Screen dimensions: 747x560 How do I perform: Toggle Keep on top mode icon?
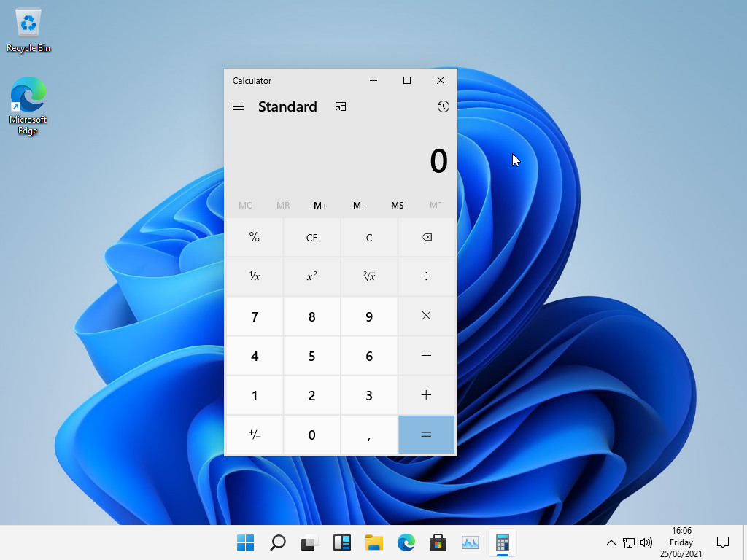pos(341,107)
